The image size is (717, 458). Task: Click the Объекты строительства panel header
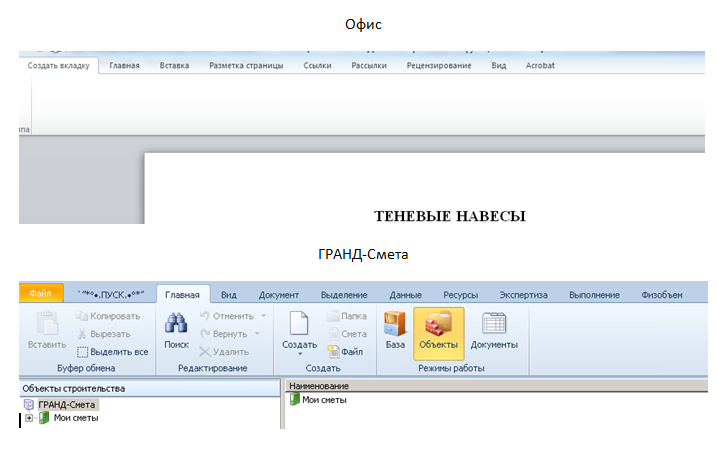[x=150, y=388]
